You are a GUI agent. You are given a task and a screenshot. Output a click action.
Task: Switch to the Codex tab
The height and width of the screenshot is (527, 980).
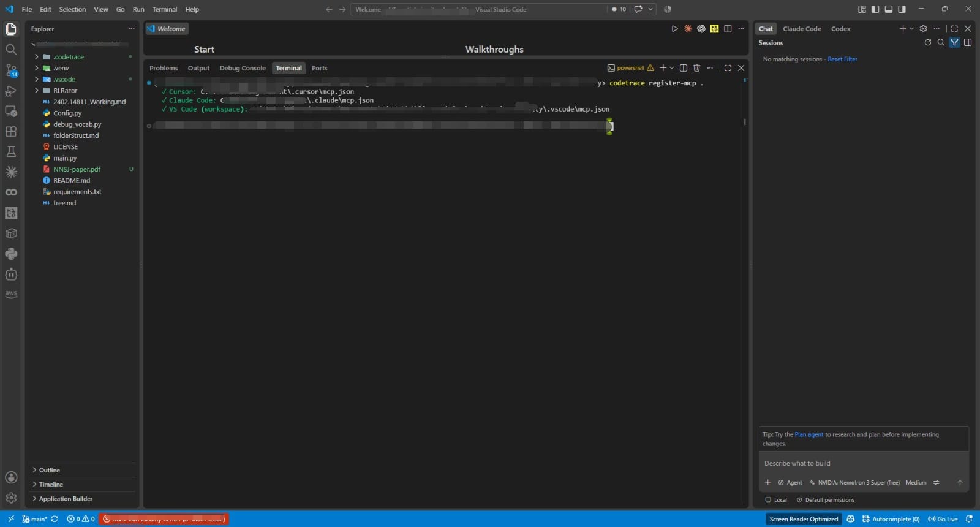(840, 29)
